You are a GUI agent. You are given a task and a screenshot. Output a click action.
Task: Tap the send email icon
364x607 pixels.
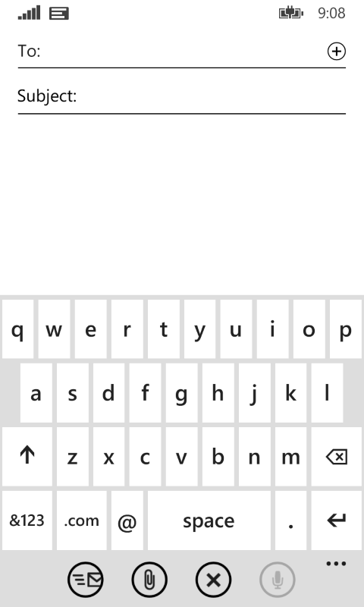click(86, 580)
